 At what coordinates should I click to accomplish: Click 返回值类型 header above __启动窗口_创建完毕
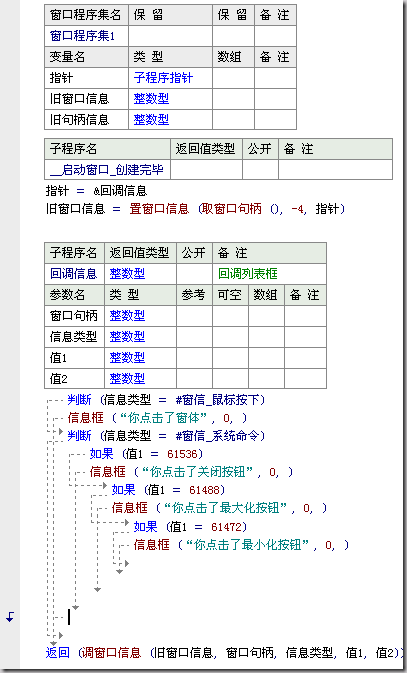pos(207,149)
